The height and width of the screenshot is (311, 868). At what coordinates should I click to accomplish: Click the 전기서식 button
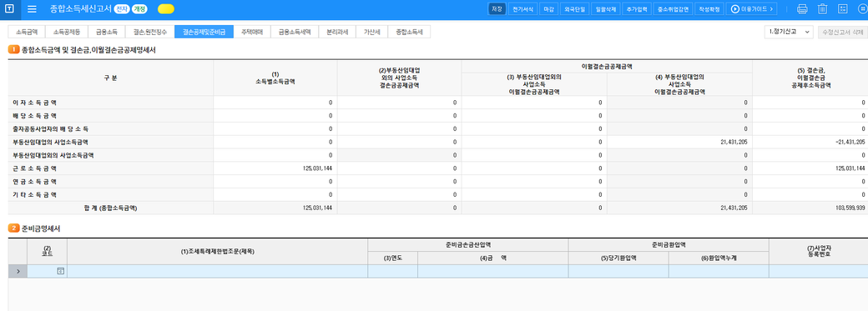(522, 9)
